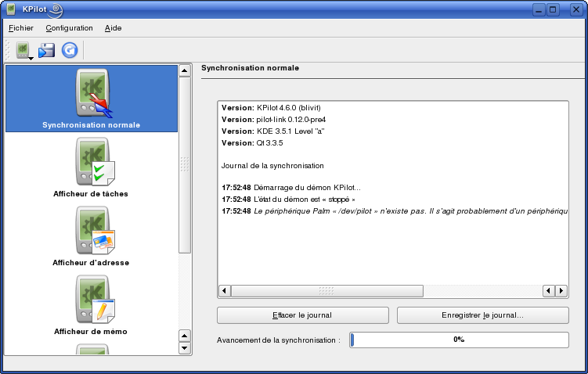Click the Effacer le journal button
The height and width of the screenshot is (374, 588).
click(303, 315)
